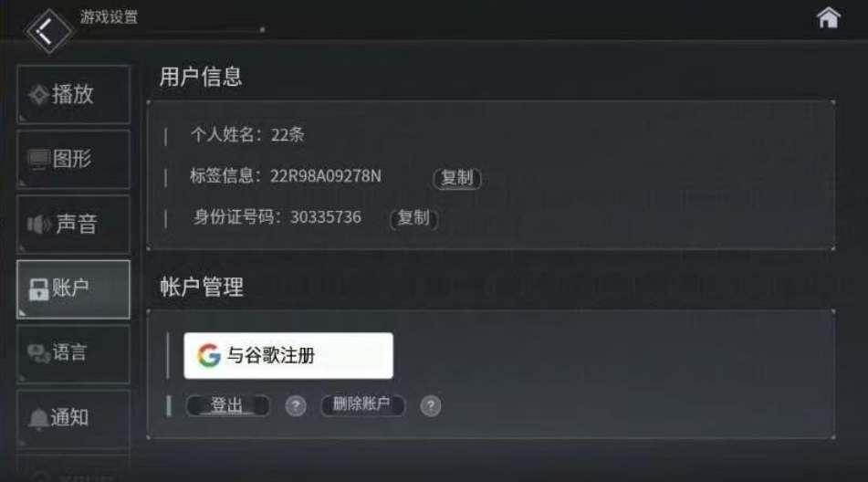The width and height of the screenshot is (868, 482).
Task: Copy the 标签信息 tag code
Action: click(457, 178)
